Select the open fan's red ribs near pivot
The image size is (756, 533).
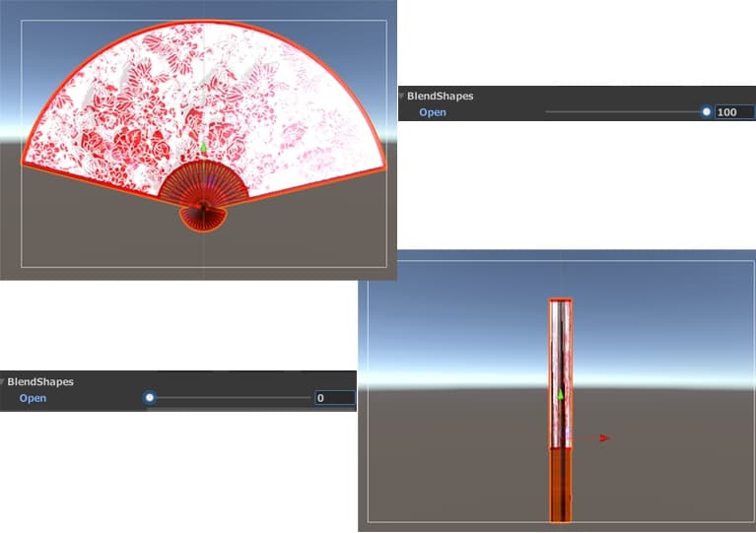(203, 185)
